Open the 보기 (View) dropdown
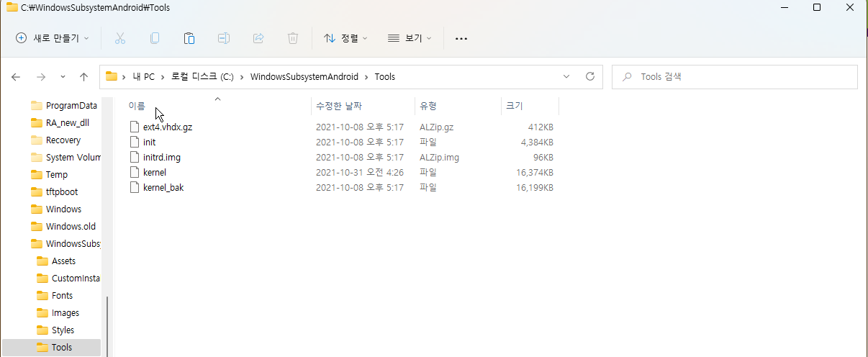Image resolution: width=868 pixels, height=357 pixels. pos(410,38)
